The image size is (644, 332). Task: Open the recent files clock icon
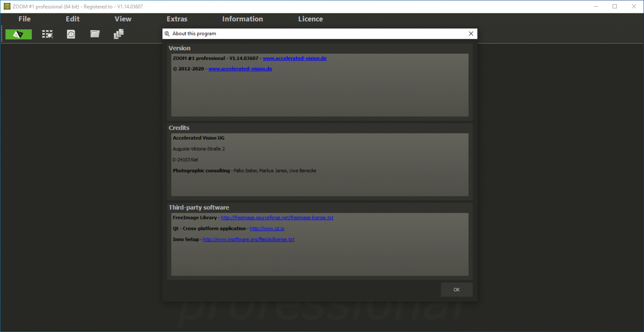click(71, 34)
